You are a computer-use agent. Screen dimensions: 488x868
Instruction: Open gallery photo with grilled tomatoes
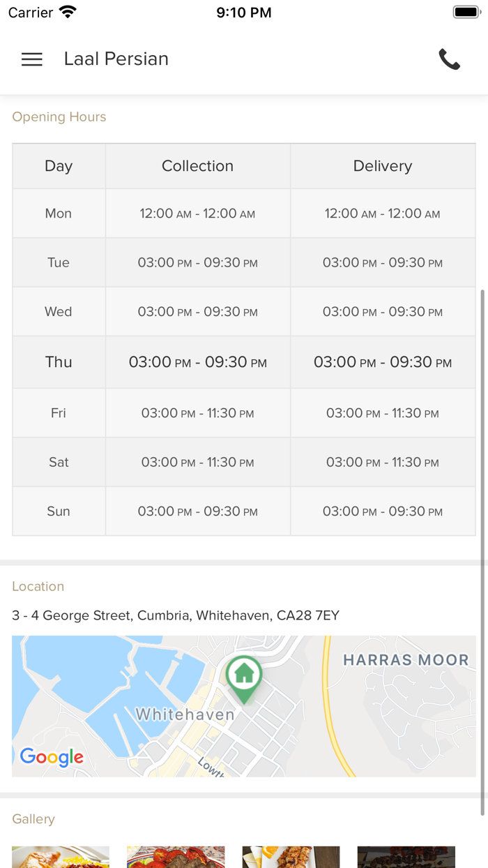[176, 857]
